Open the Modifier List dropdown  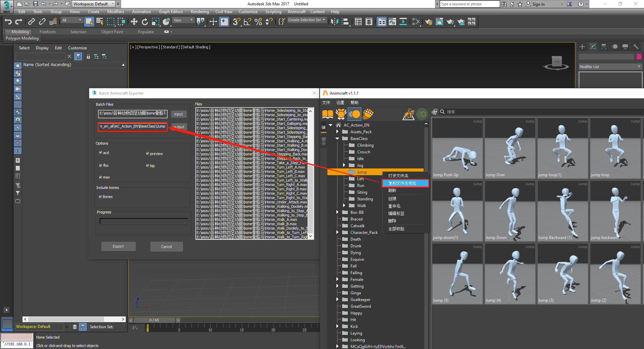[610, 67]
